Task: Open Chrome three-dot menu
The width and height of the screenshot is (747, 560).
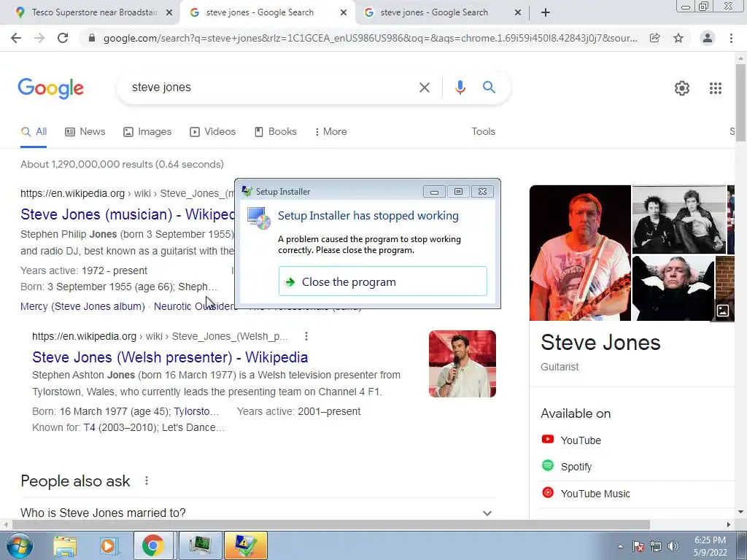Action: coord(731,38)
